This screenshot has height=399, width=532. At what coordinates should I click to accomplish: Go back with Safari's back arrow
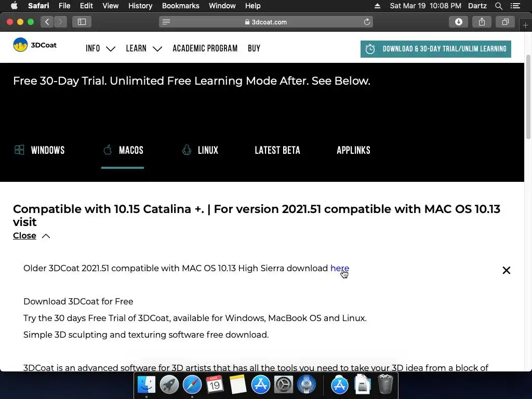tap(47, 22)
